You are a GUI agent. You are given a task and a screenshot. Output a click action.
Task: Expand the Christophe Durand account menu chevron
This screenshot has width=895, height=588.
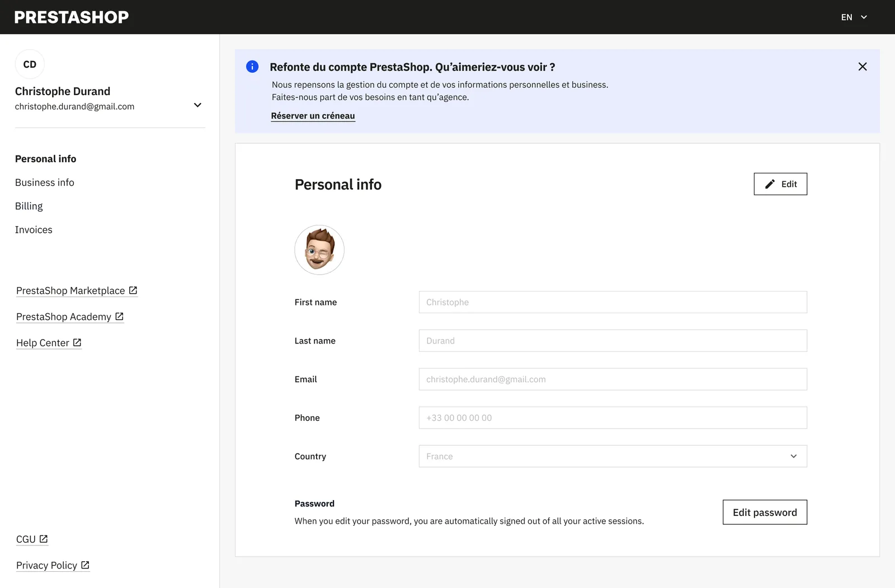(x=197, y=105)
